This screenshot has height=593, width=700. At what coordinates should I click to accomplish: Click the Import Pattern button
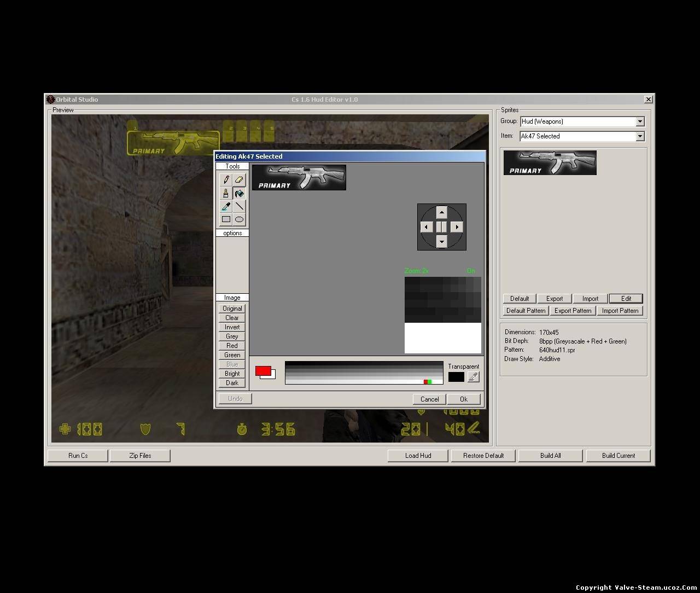(620, 311)
